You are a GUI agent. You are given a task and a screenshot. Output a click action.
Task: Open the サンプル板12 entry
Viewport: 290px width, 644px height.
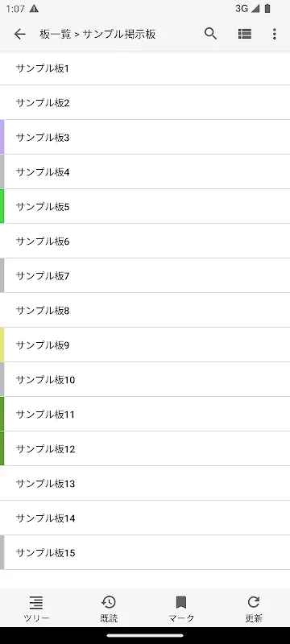click(145, 448)
